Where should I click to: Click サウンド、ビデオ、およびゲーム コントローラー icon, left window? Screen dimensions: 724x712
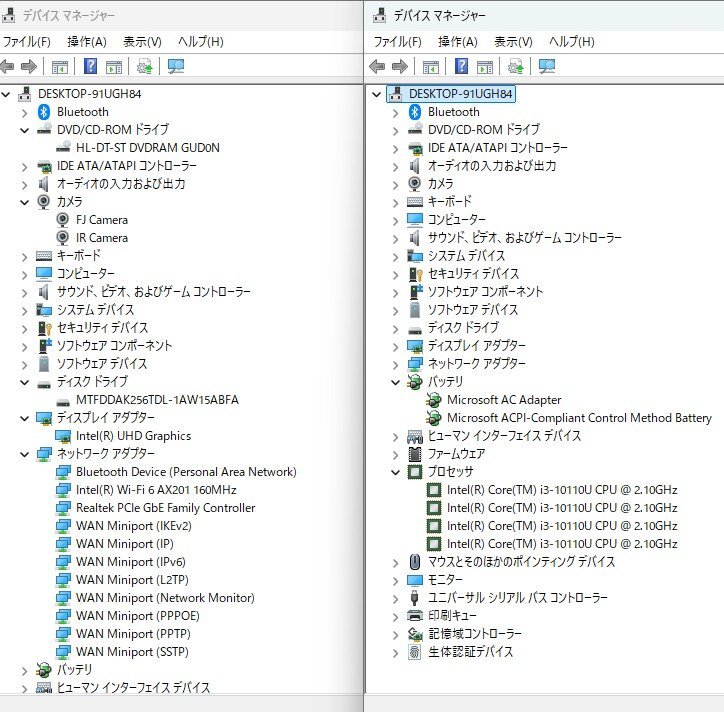click(x=43, y=292)
